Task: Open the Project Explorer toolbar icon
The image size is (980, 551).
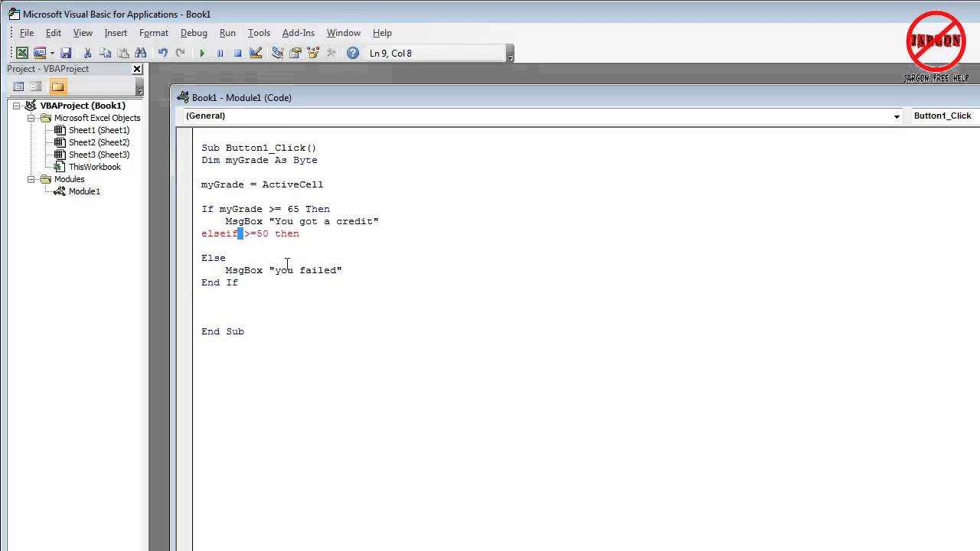Action: [x=277, y=53]
